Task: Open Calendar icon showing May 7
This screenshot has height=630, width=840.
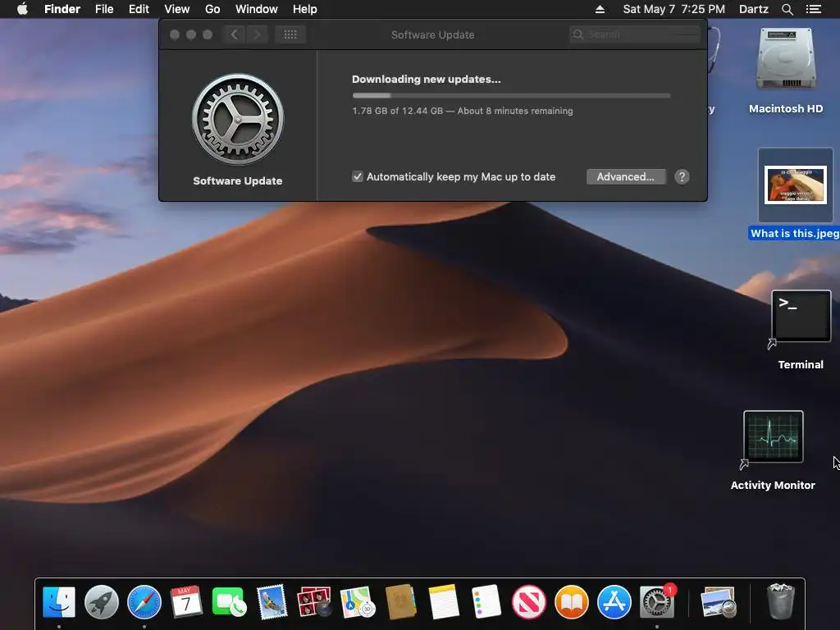Action: (x=186, y=602)
